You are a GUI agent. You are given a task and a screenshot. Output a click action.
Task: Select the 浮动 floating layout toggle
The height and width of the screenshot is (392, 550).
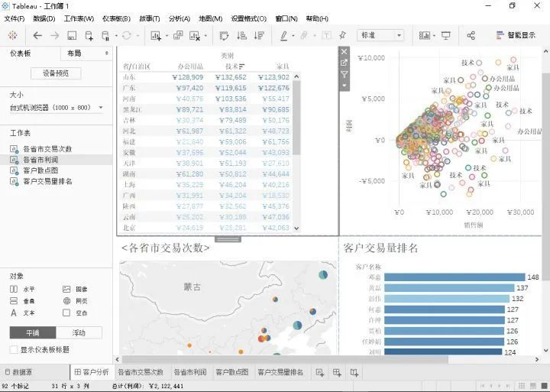pos(79,332)
